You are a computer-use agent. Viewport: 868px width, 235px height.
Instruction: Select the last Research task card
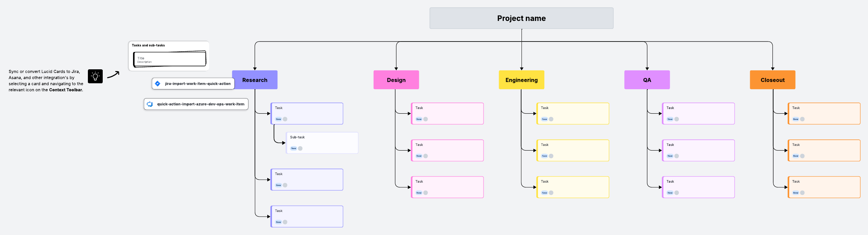[x=307, y=217]
